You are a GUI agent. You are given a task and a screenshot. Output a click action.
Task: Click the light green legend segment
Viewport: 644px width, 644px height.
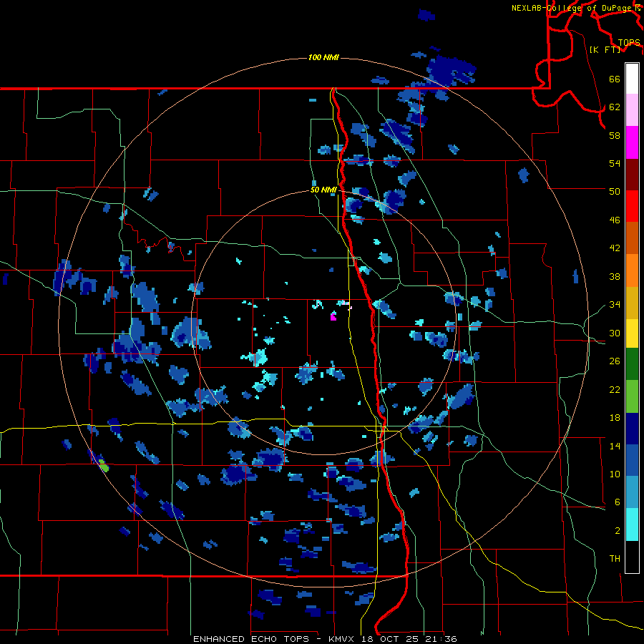[x=632, y=396]
